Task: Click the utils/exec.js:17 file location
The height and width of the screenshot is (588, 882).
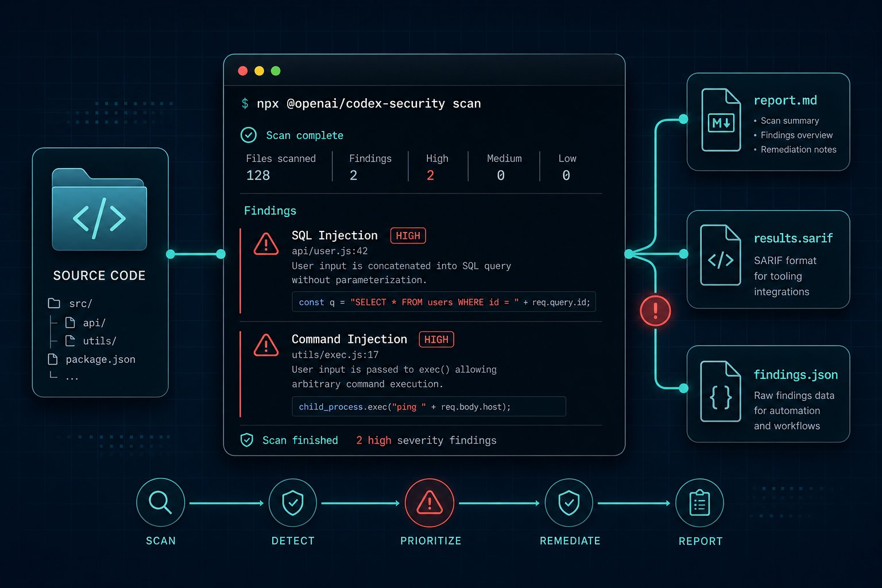Action: (x=335, y=355)
